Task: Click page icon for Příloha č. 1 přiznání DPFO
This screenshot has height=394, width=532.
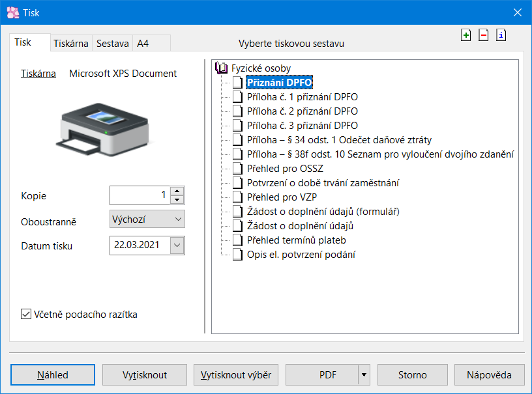Action: (x=237, y=97)
